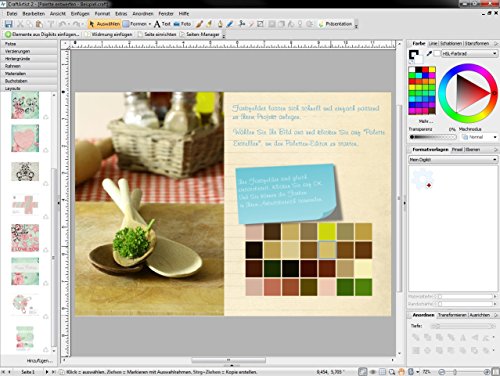Select the magnifier zoom tool in status bar

click(392, 371)
